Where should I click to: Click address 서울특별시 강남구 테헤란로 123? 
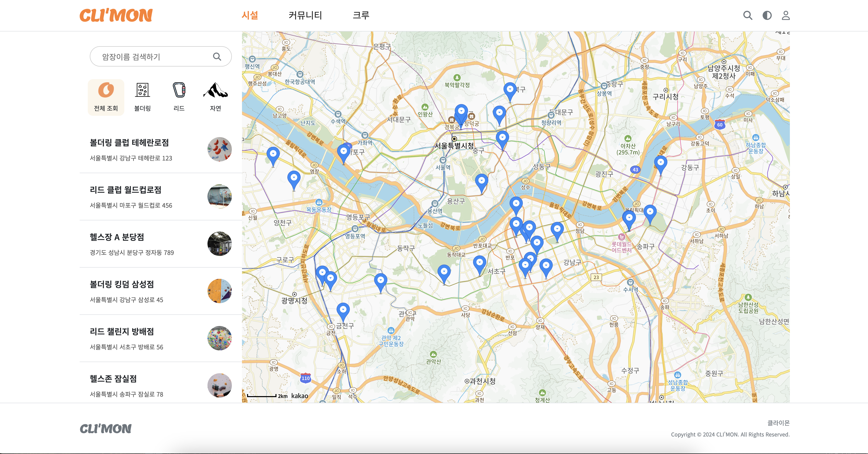point(131,158)
